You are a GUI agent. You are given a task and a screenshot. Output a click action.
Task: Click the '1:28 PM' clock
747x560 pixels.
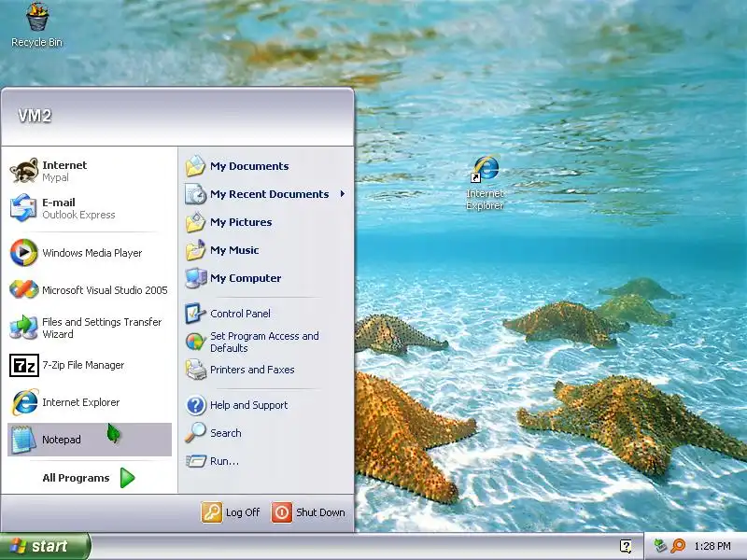[712, 546]
